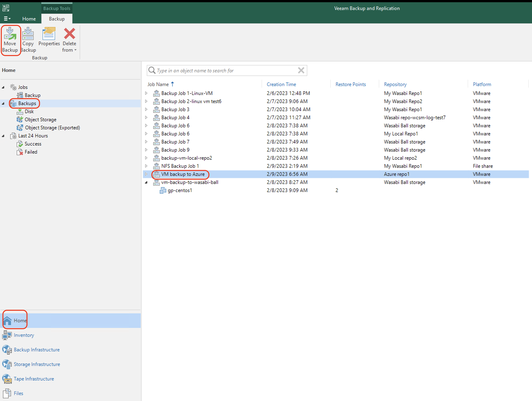
Task: Click the Copy Backup ribbon icon
Action: tap(28, 33)
